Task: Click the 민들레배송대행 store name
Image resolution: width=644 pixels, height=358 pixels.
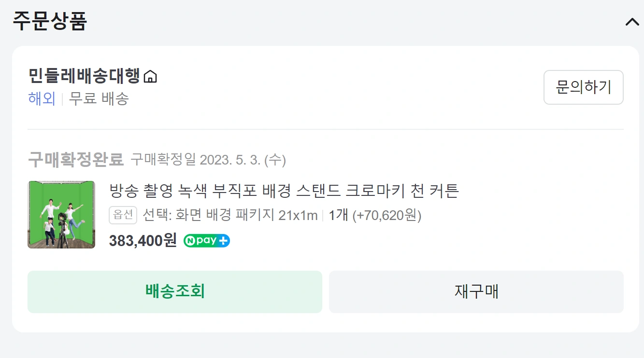Action: (84, 77)
